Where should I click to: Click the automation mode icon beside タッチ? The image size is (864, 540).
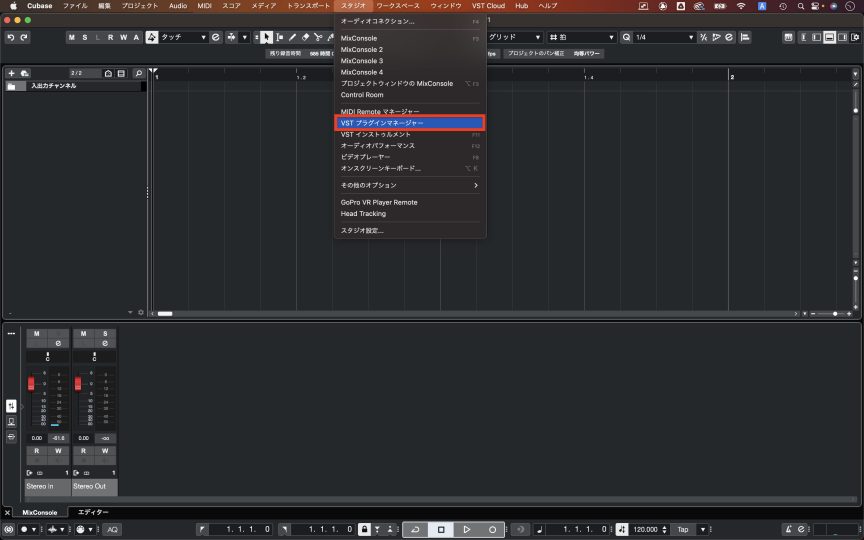pos(152,37)
